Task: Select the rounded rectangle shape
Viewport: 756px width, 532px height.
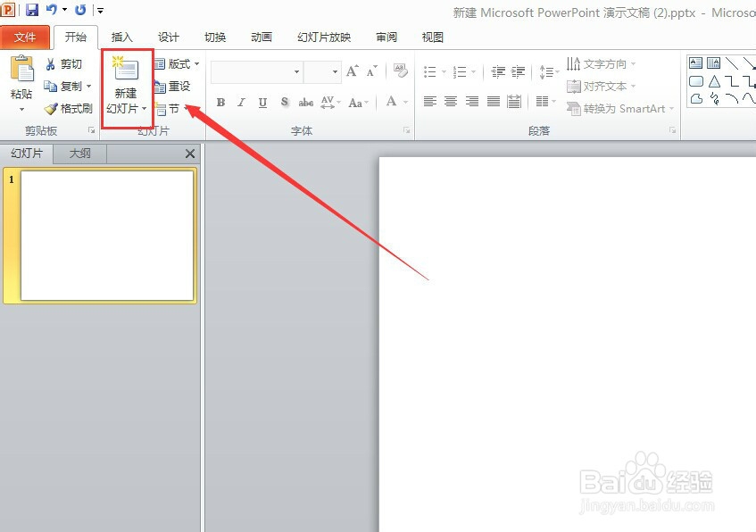Action: coord(696,81)
